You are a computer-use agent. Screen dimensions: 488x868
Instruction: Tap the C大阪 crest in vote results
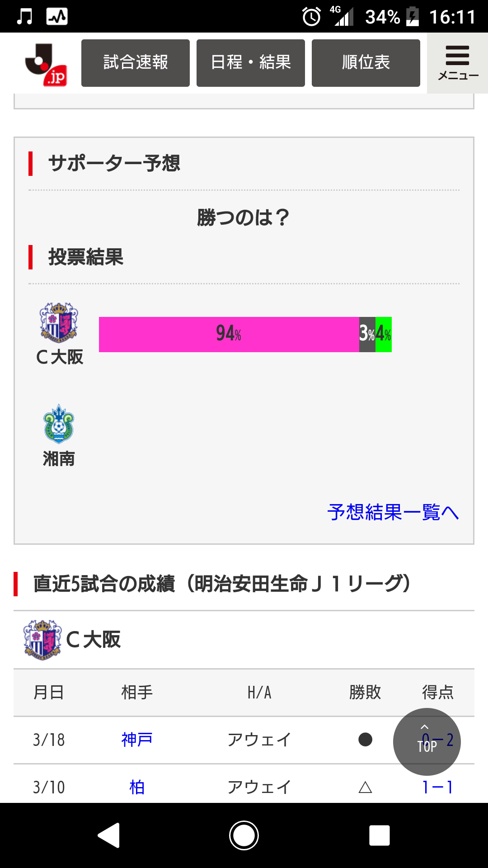pos(59,323)
